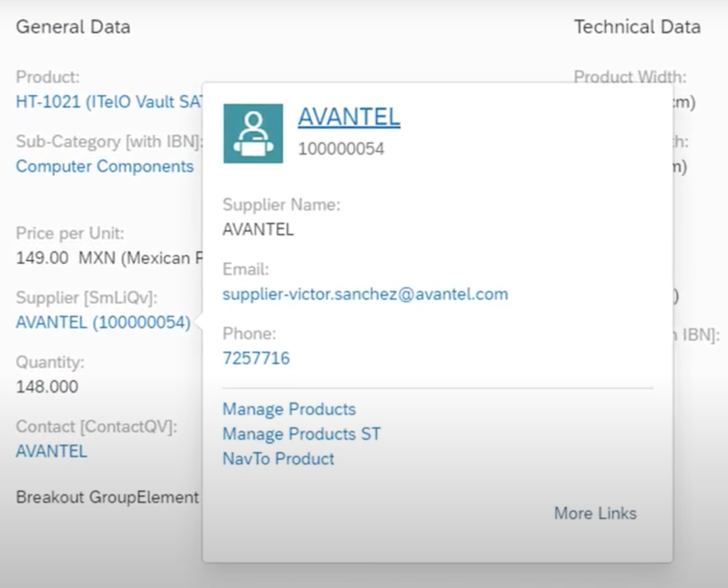Open the HT-1021 product link

[109, 102]
